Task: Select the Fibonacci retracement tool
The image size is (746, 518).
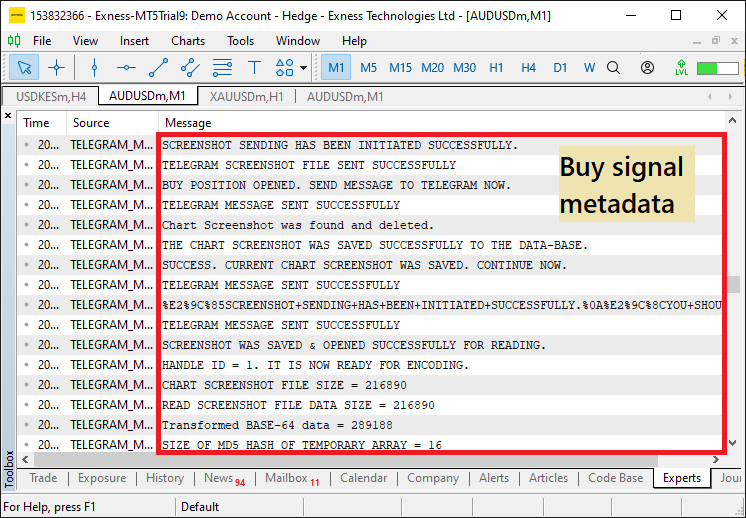Action: [x=222, y=68]
